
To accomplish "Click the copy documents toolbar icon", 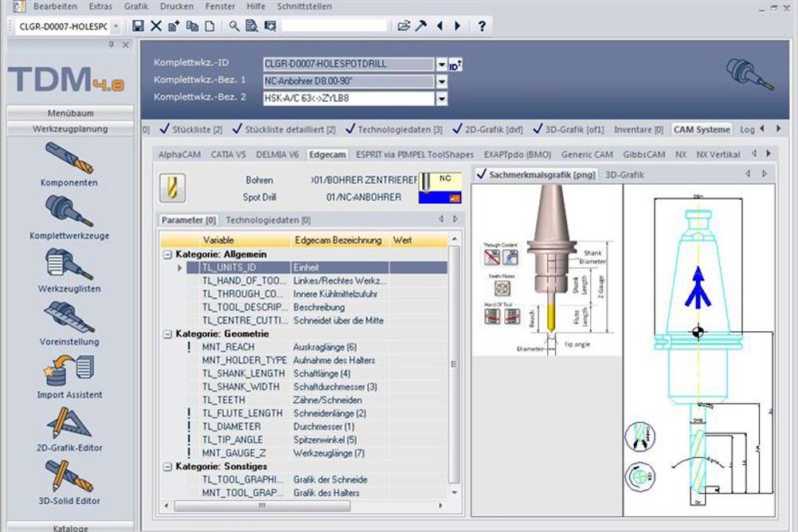I will click(193, 26).
